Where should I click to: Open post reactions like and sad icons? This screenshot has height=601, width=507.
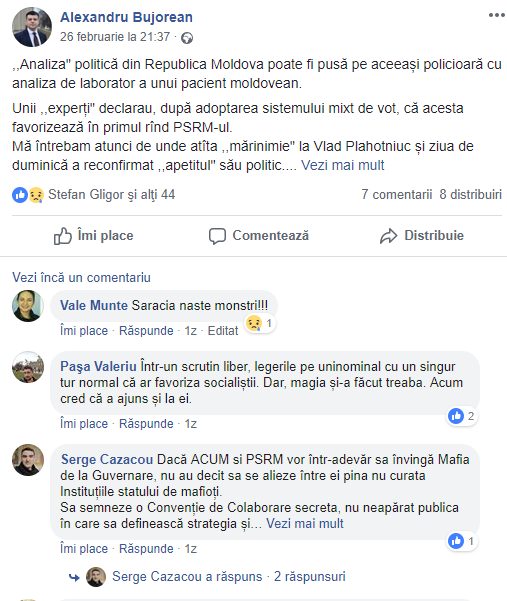[x=28, y=195]
